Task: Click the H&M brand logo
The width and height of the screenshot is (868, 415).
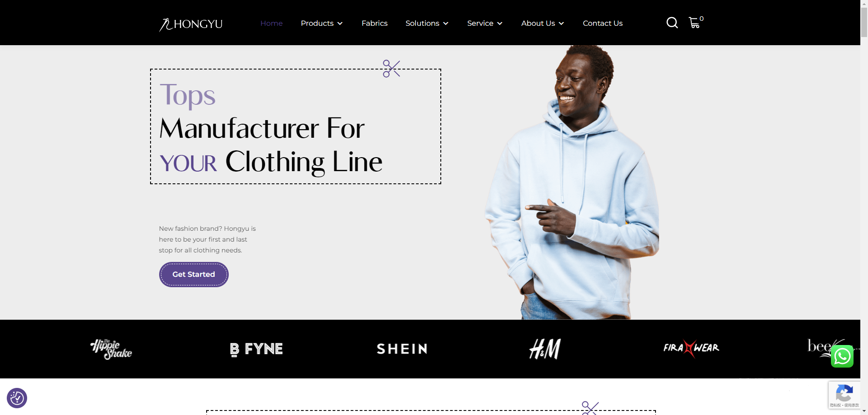Action: tap(545, 349)
